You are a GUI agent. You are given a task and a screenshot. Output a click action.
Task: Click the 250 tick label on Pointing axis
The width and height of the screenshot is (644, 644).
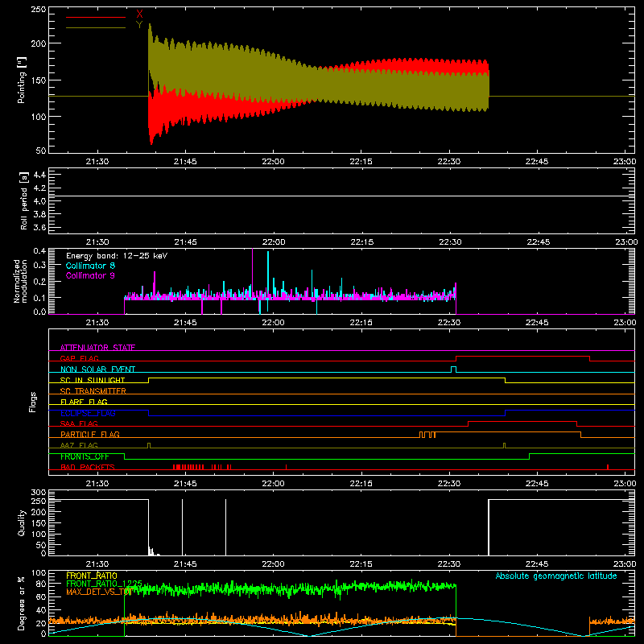tap(39, 9)
